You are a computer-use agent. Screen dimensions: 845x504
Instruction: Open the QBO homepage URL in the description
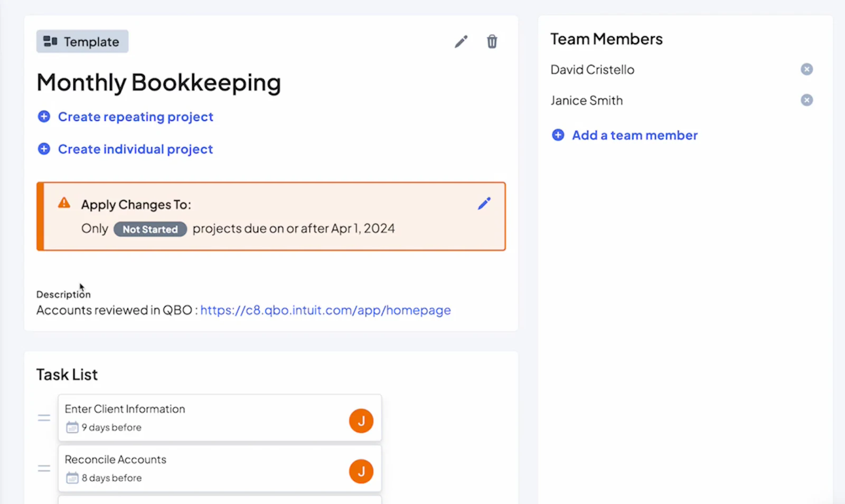(325, 310)
